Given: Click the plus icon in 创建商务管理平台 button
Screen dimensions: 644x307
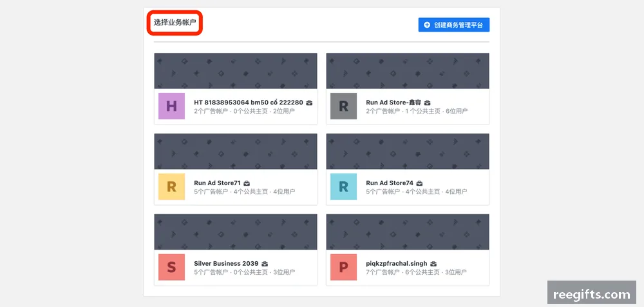Looking at the screenshot, I should [427, 25].
